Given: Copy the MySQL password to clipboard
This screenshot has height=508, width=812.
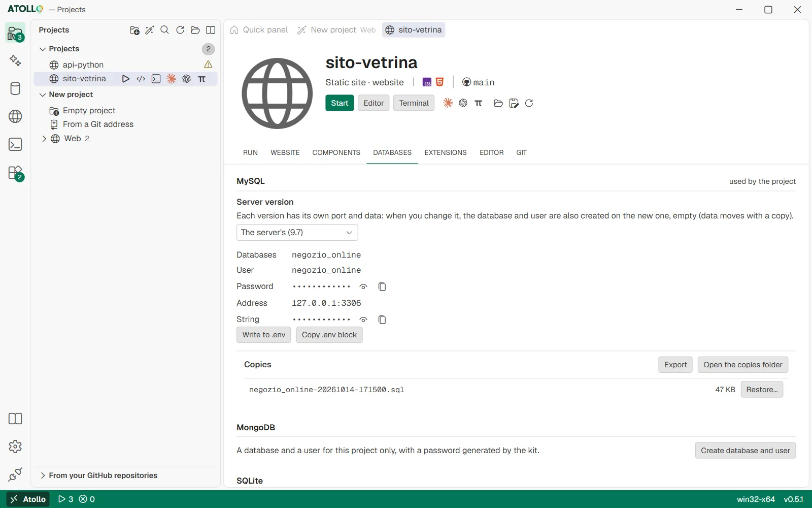Looking at the screenshot, I should click(382, 287).
